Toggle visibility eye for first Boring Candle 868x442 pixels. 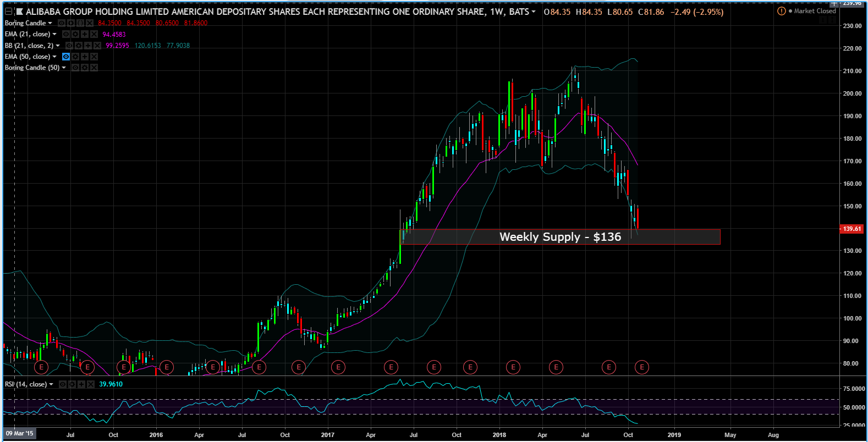62,23
